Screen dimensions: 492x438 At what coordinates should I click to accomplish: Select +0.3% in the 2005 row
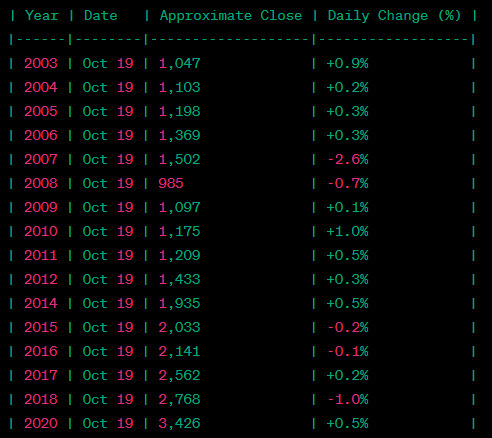click(x=348, y=111)
